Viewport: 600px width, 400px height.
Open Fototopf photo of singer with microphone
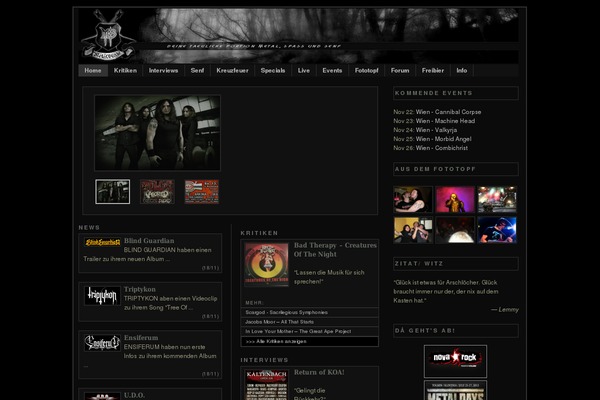[413, 199]
